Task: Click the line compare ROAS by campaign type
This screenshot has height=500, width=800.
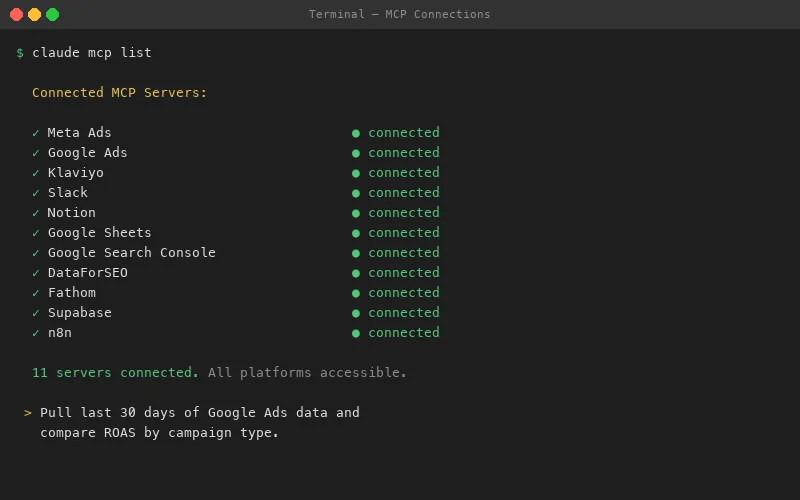Action: [160, 433]
